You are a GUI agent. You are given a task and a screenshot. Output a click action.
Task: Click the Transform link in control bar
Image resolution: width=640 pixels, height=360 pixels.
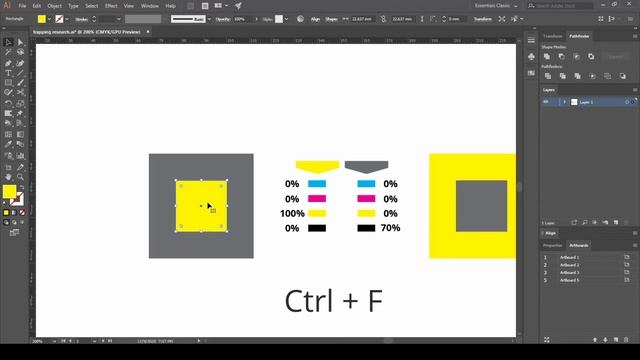(482, 19)
